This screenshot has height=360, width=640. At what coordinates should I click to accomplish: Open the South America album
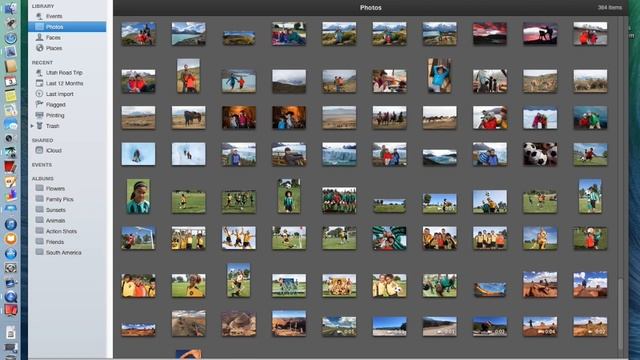[63, 252]
